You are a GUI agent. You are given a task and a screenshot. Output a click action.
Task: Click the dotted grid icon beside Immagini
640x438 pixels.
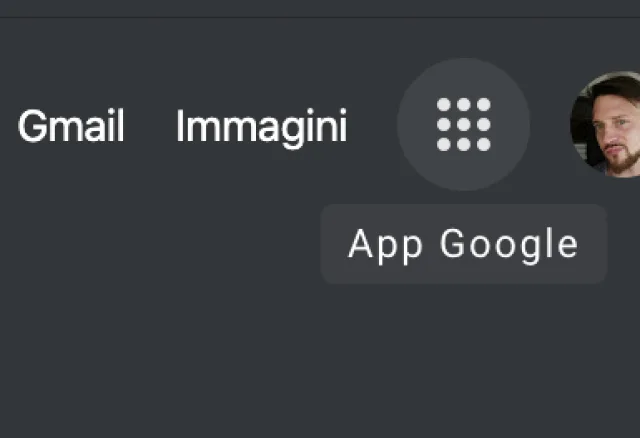463,125
